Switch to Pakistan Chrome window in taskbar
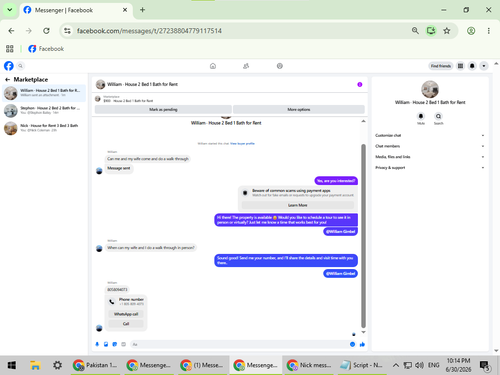Viewport: 500px width, 375px height. 96,365
